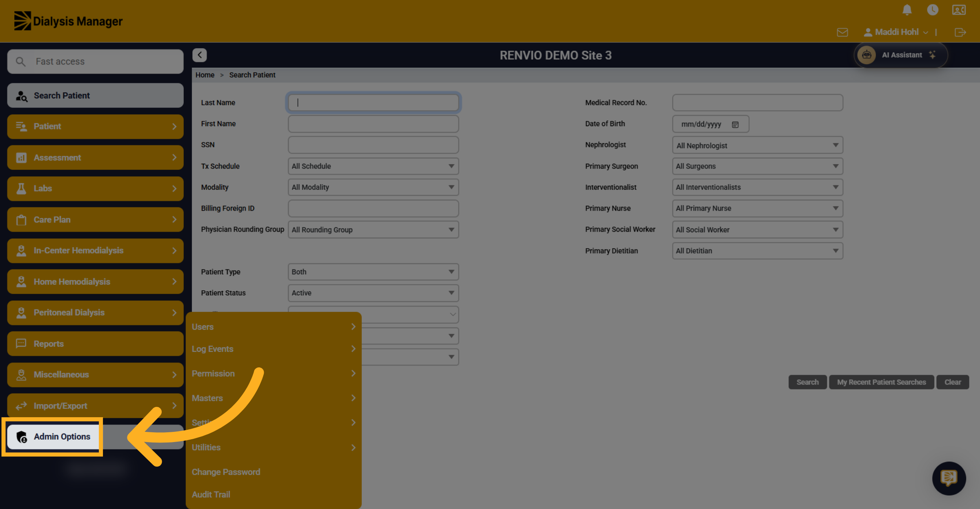
Task: Open the Log Events submenu
Action: [x=274, y=349]
